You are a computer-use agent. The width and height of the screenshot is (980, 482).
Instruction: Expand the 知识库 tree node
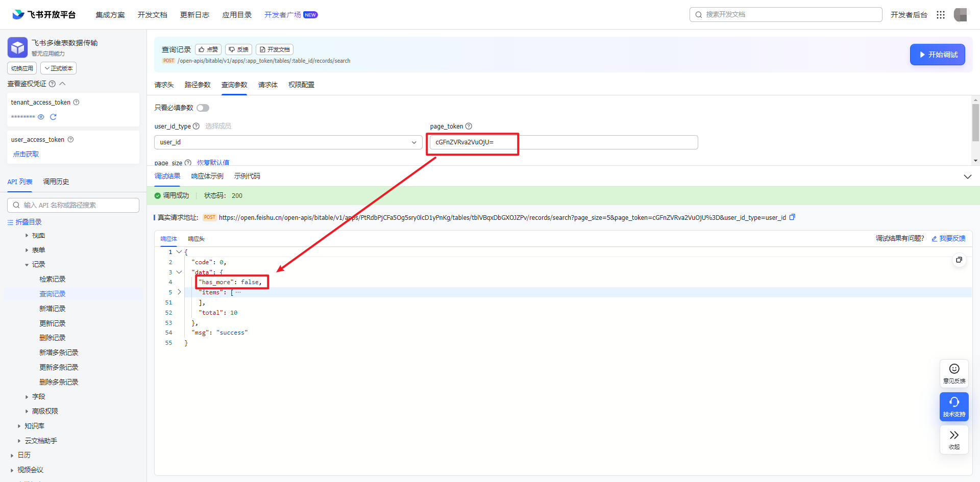(x=19, y=426)
